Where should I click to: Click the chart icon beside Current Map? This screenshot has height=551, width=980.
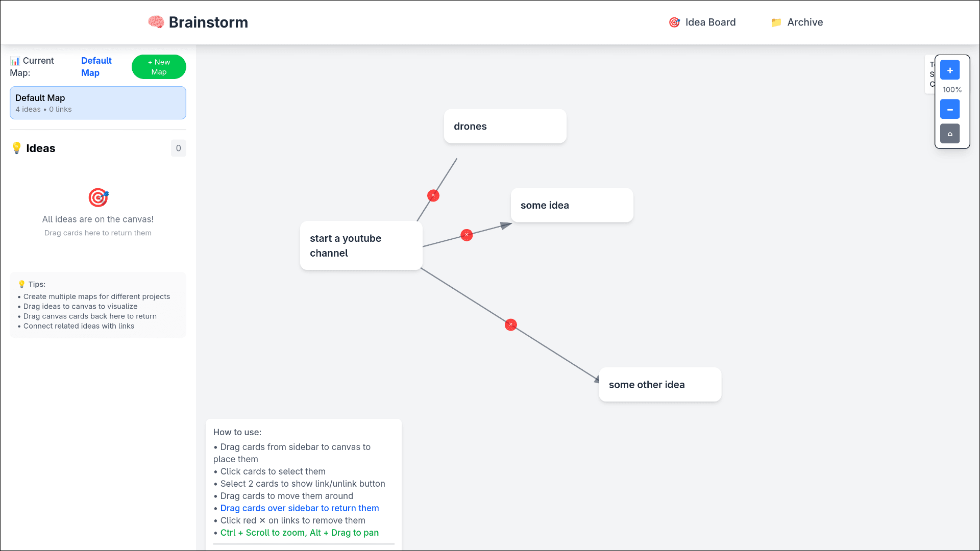15,60
